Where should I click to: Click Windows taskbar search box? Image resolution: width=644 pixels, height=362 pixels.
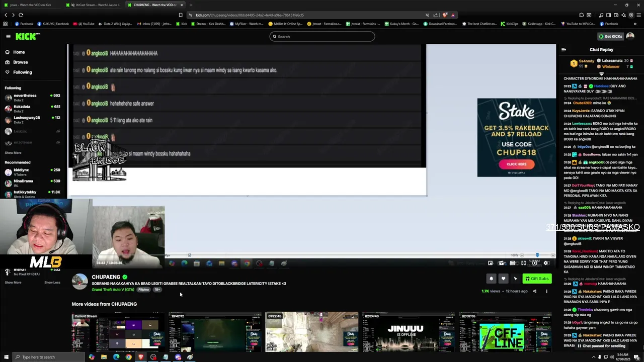click(49, 357)
